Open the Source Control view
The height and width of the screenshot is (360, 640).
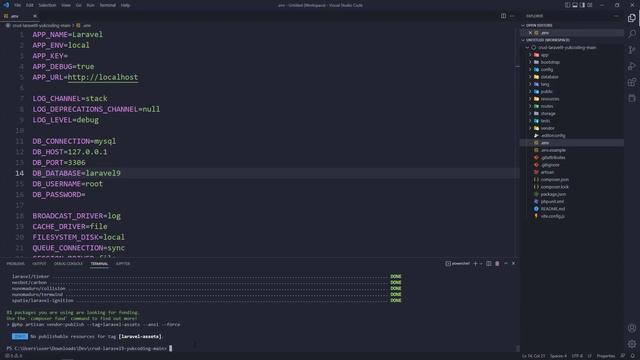(x=632, y=50)
